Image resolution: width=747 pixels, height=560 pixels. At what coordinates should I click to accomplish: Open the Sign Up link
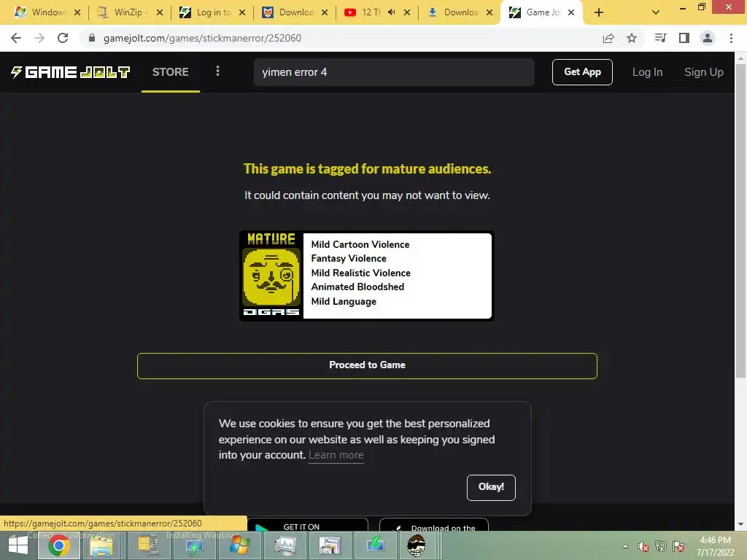click(x=704, y=72)
